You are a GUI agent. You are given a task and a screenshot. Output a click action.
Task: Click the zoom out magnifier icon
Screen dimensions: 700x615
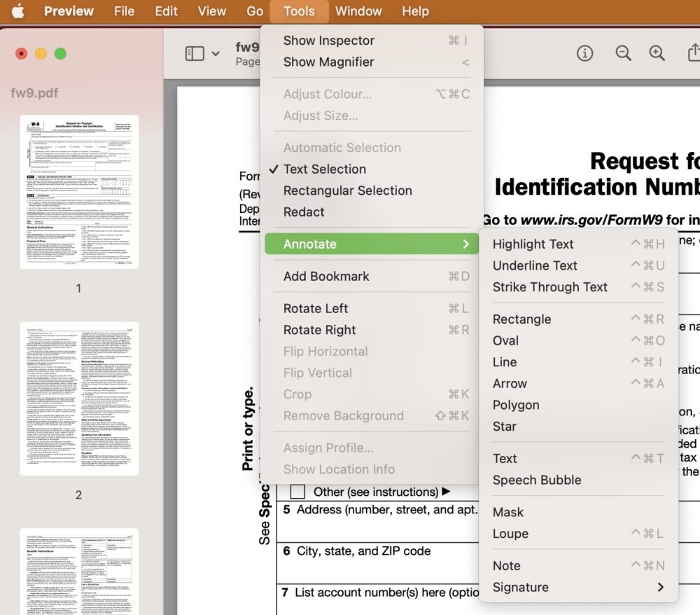(622, 53)
